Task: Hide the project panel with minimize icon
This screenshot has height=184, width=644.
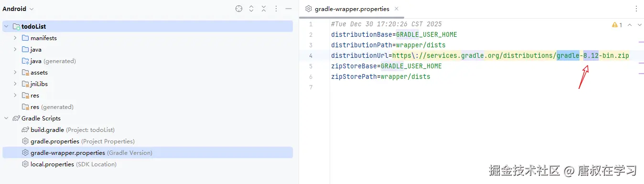Action: point(289,9)
